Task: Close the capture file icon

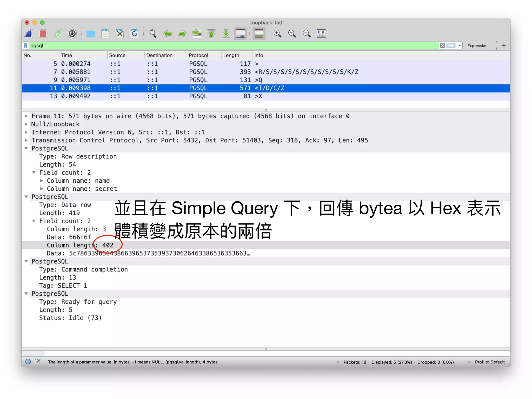Action: point(120,34)
